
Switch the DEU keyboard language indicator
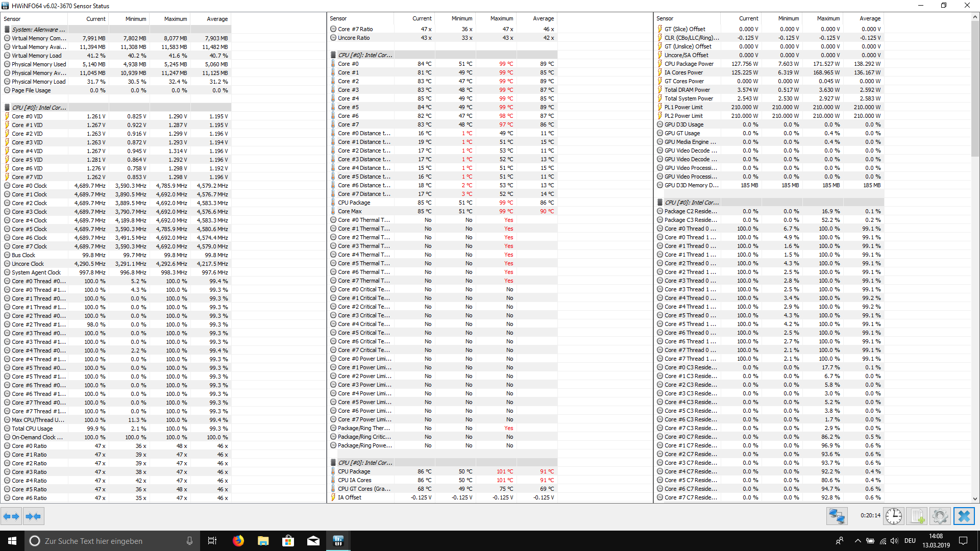pos(910,541)
